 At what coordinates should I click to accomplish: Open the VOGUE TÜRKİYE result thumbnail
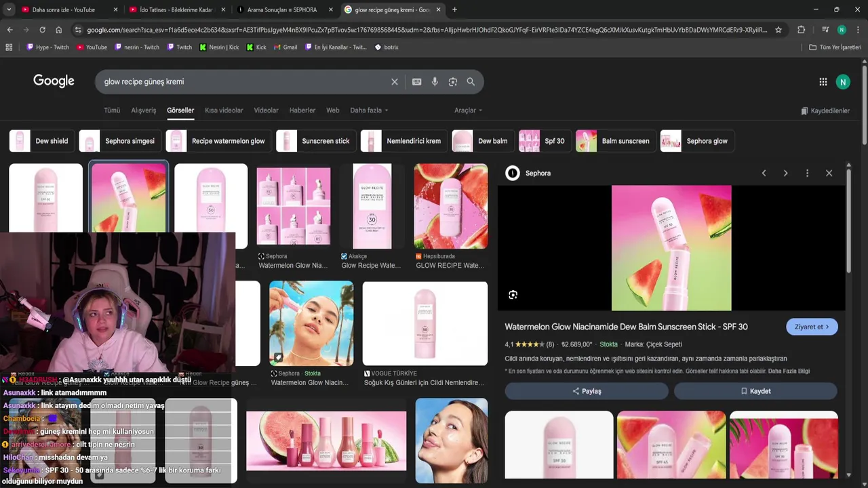[425, 323]
